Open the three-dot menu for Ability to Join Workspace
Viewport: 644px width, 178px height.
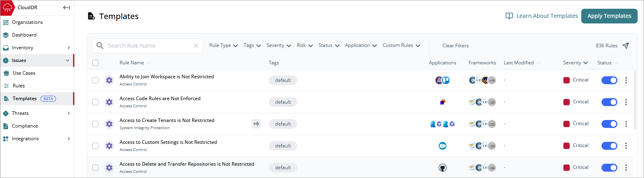point(626,80)
